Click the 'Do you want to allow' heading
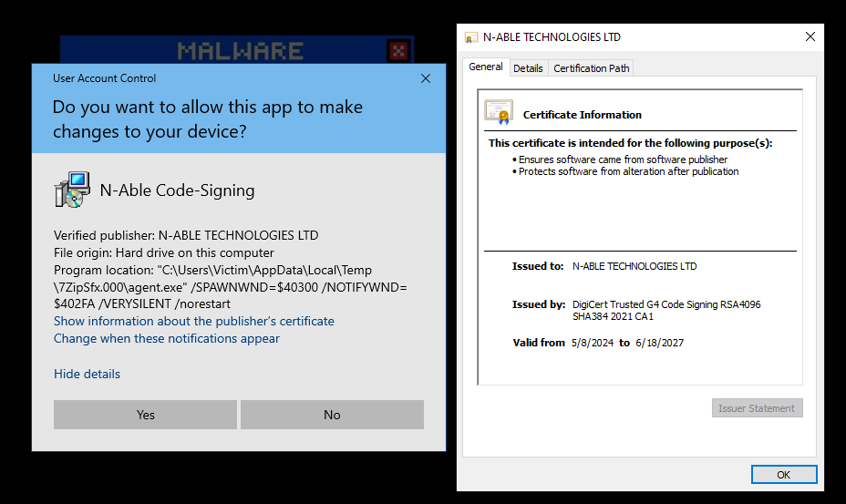Screen dimensions: 846x504 point(208,119)
